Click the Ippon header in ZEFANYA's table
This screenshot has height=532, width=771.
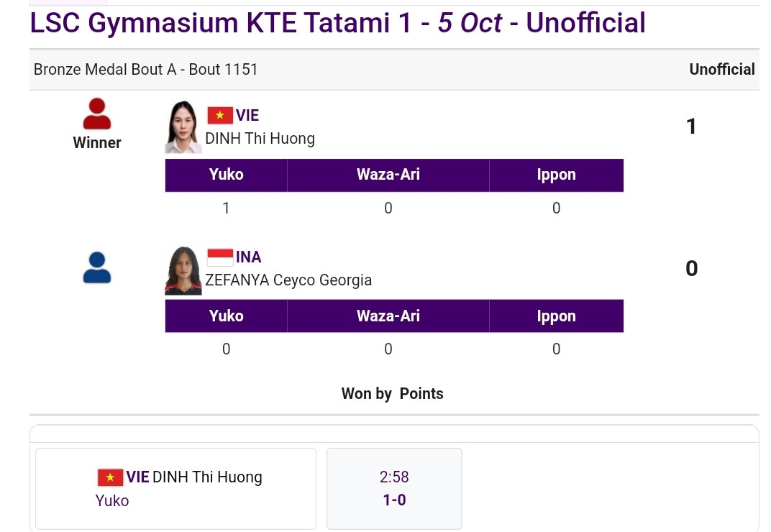coord(556,316)
